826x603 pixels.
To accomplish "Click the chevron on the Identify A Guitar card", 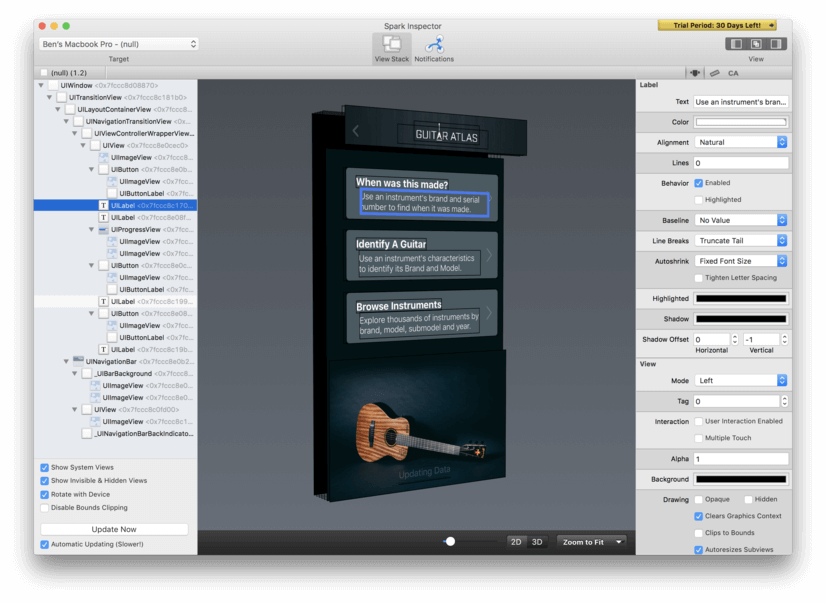I will click(x=489, y=255).
